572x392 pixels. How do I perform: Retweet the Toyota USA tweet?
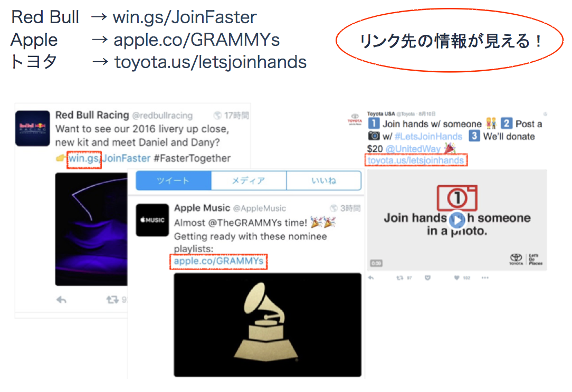400,278
